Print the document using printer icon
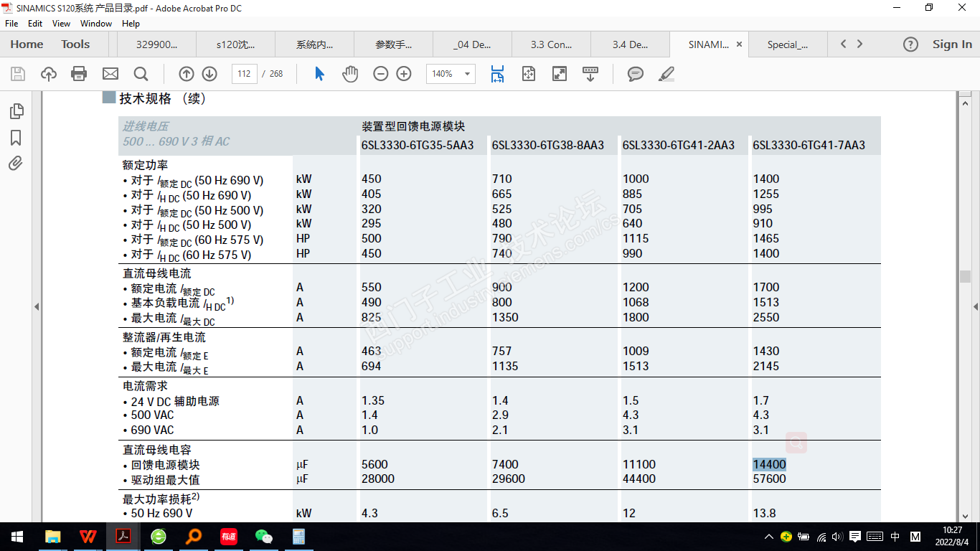Viewport: 980px width, 551px height. coord(79,74)
